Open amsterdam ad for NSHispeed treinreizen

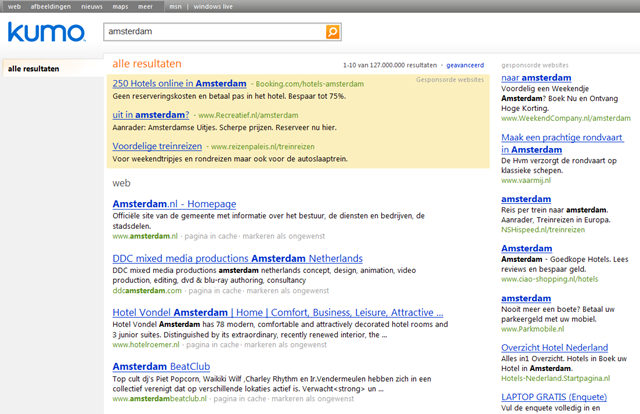526,199
